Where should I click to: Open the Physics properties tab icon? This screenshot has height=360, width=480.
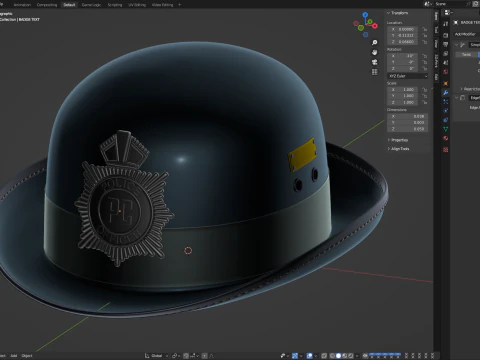(x=446, y=111)
